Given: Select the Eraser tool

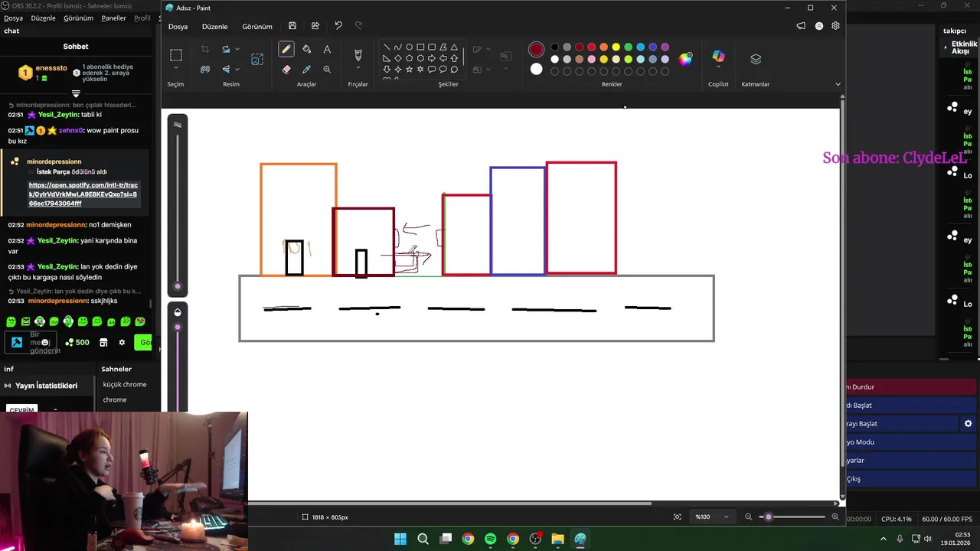Looking at the screenshot, I should [x=286, y=69].
